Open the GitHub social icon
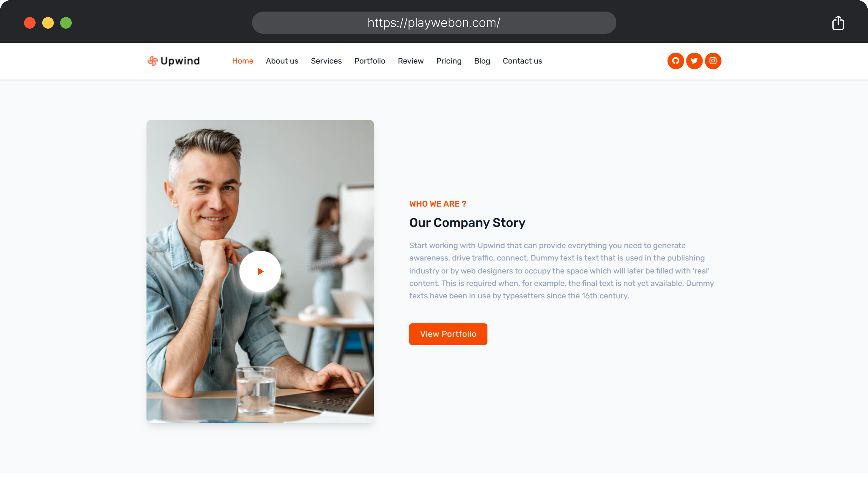The width and height of the screenshot is (868, 488). (x=675, y=61)
